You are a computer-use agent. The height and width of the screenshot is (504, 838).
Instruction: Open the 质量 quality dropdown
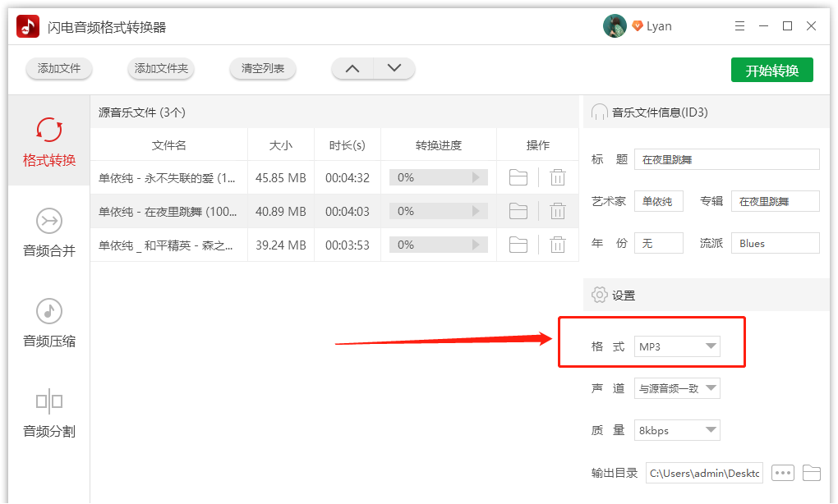tap(675, 429)
